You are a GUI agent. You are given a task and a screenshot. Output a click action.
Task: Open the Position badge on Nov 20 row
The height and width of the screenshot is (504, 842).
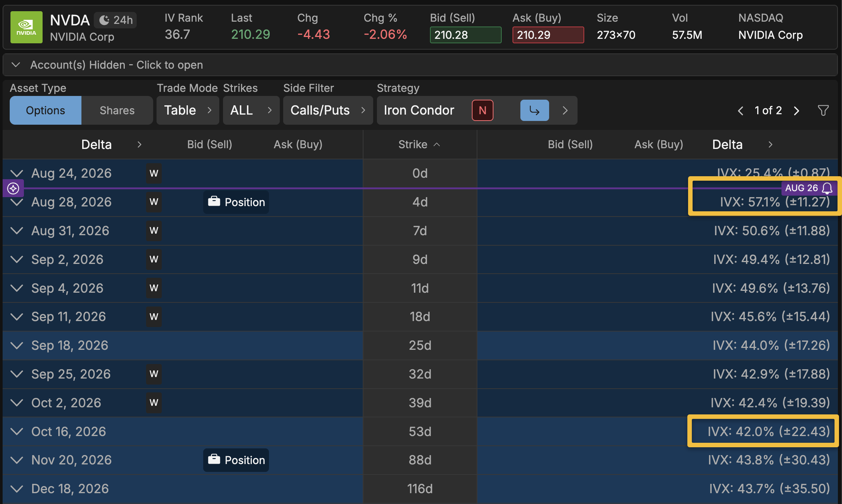(x=236, y=460)
